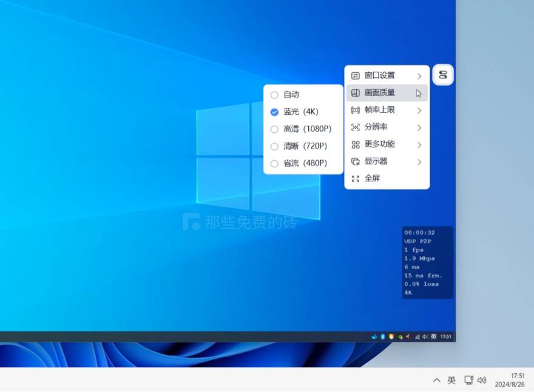
Task: Click the local taskbar volume icon
Action: click(x=482, y=380)
